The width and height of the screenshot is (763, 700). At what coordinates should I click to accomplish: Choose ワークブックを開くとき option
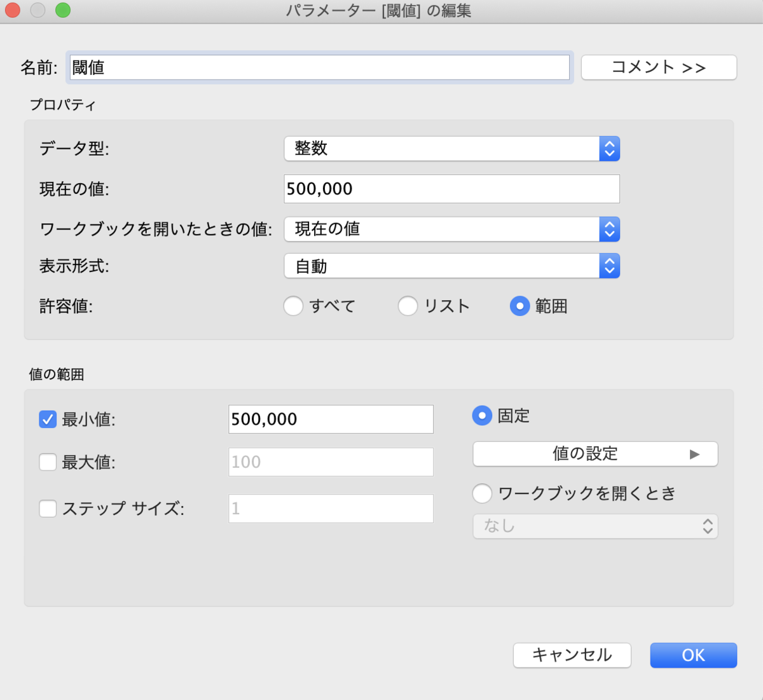click(x=482, y=493)
